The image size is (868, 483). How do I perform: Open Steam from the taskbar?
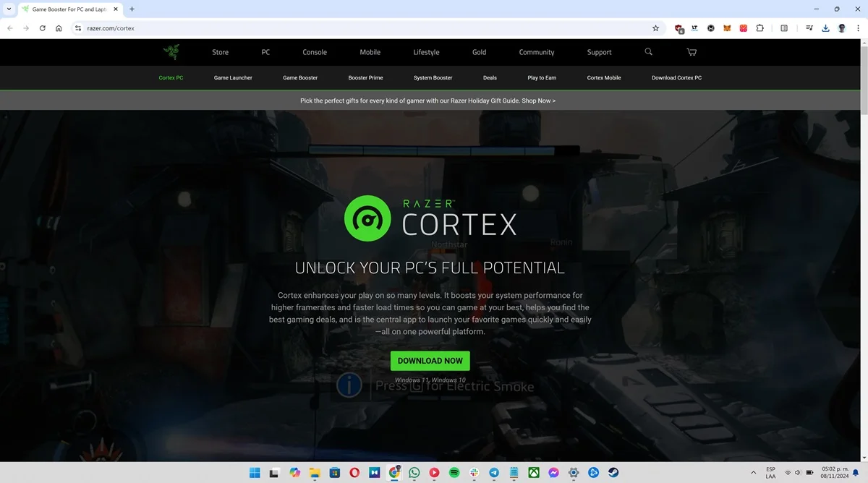coord(613,472)
